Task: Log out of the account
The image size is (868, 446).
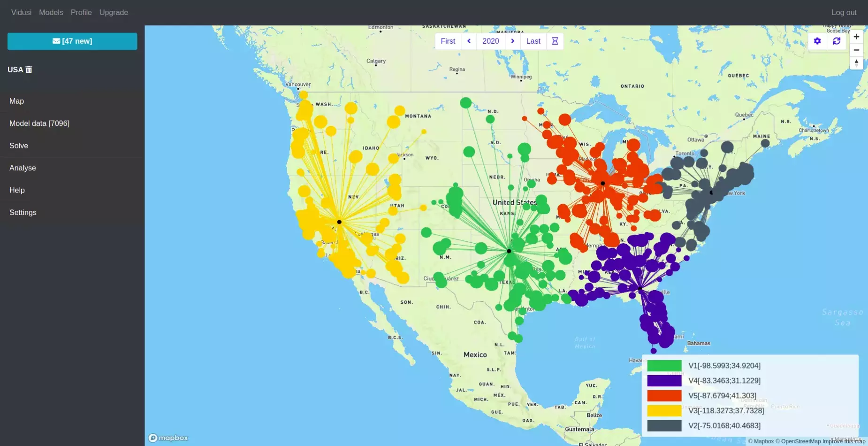Action: click(844, 12)
